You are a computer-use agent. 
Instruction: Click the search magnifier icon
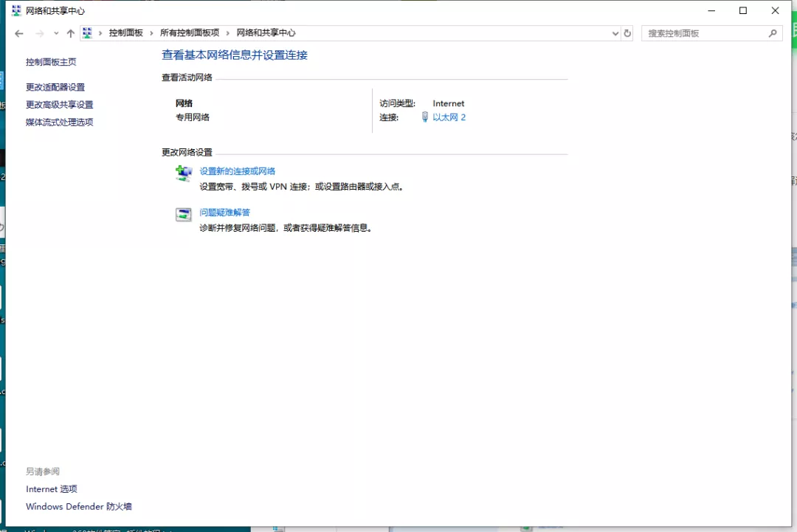773,33
